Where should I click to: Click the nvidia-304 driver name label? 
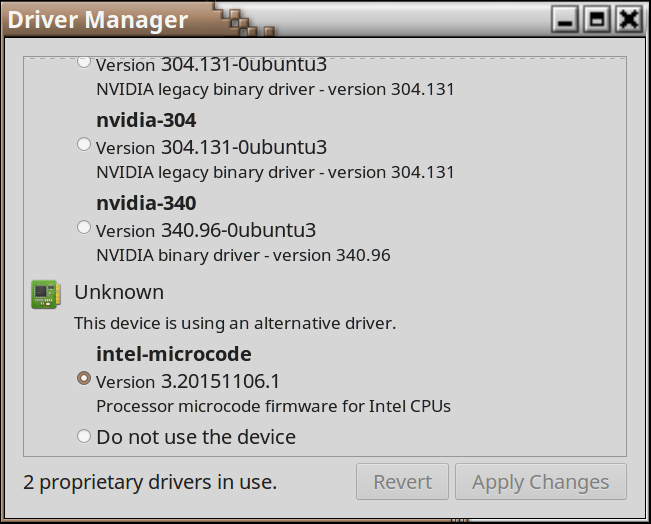click(146, 120)
